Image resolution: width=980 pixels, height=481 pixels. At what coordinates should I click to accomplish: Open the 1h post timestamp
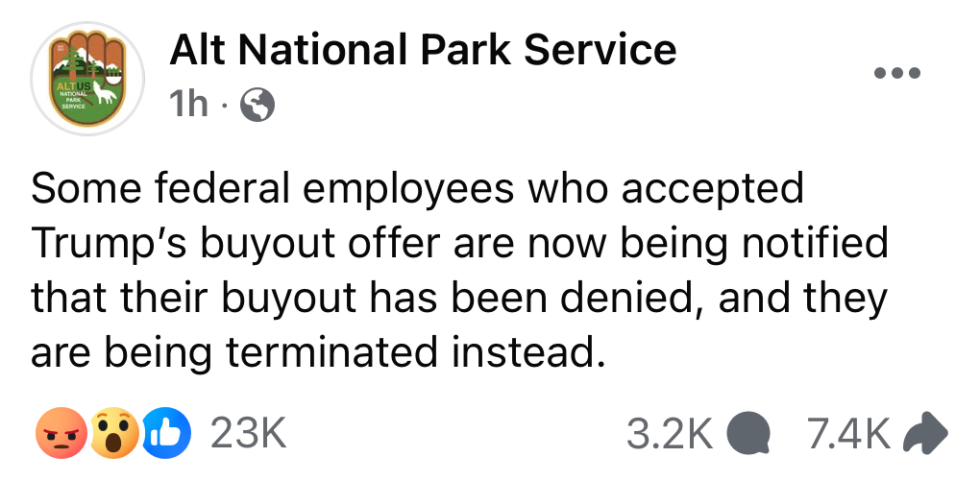tap(188, 105)
